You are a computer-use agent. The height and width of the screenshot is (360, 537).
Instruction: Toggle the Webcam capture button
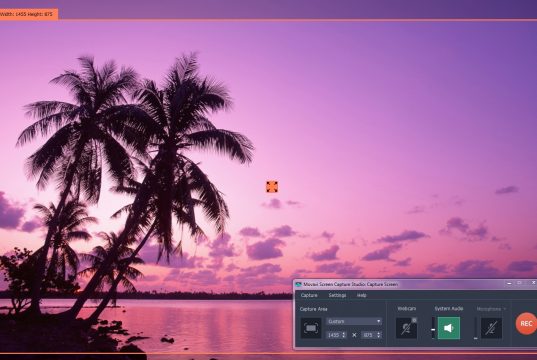pos(407,328)
